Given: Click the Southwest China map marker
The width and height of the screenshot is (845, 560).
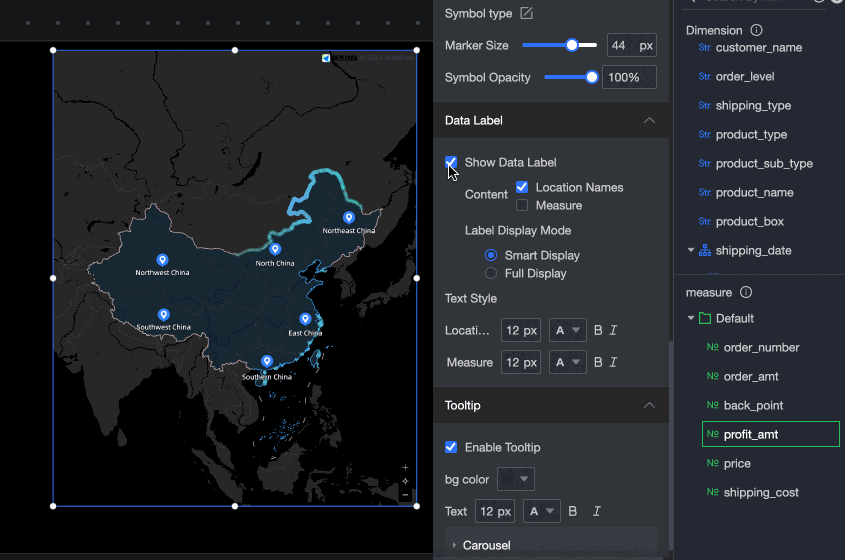Looking at the screenshot, I should (163, 314).
